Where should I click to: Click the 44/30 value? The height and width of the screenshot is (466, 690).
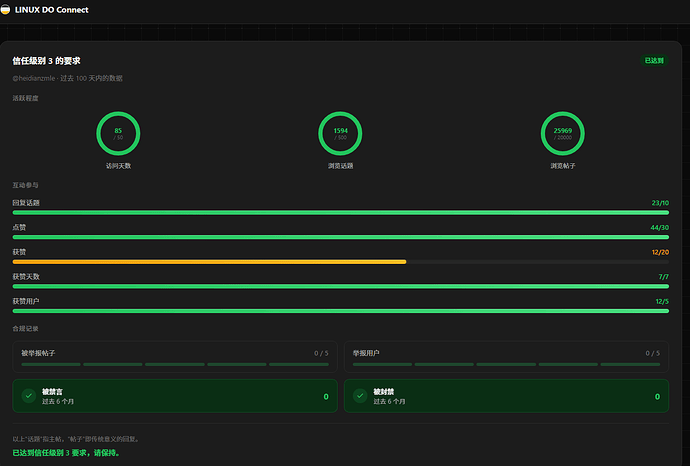(x=660, y=227)
